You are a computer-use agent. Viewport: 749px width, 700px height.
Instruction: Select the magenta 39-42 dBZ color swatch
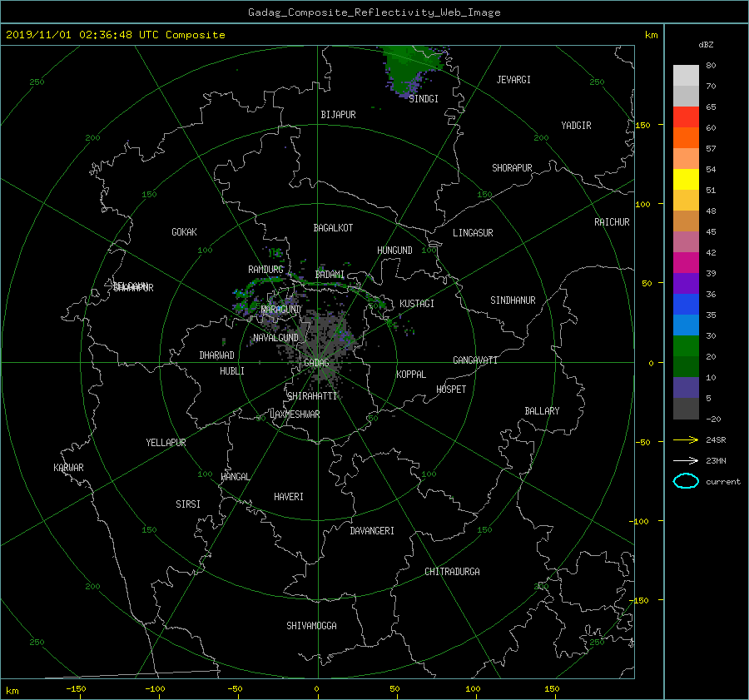[686, 263]
